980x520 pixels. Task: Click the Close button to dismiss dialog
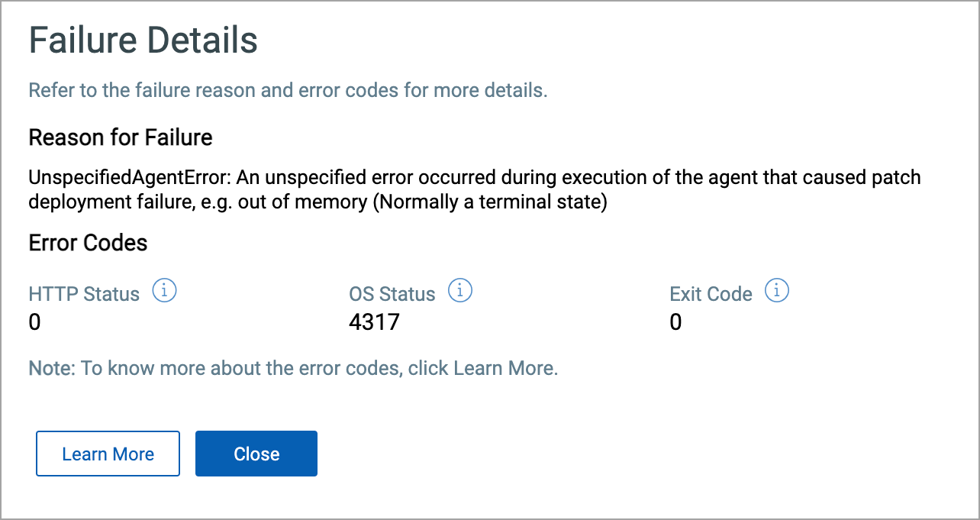[x=256, y=454]
